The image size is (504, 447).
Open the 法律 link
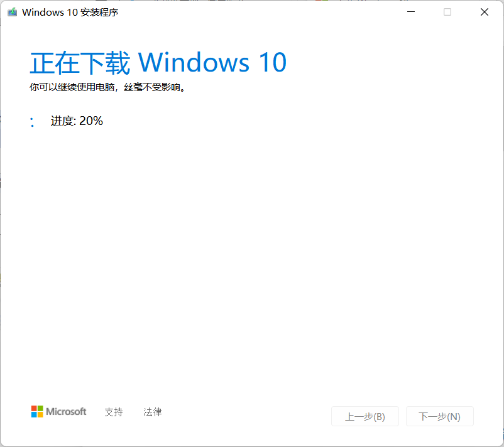click(152, 412)
